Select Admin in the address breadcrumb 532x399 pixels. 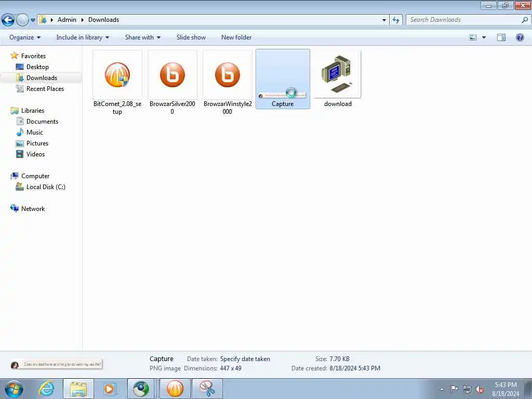coord(67,20)
